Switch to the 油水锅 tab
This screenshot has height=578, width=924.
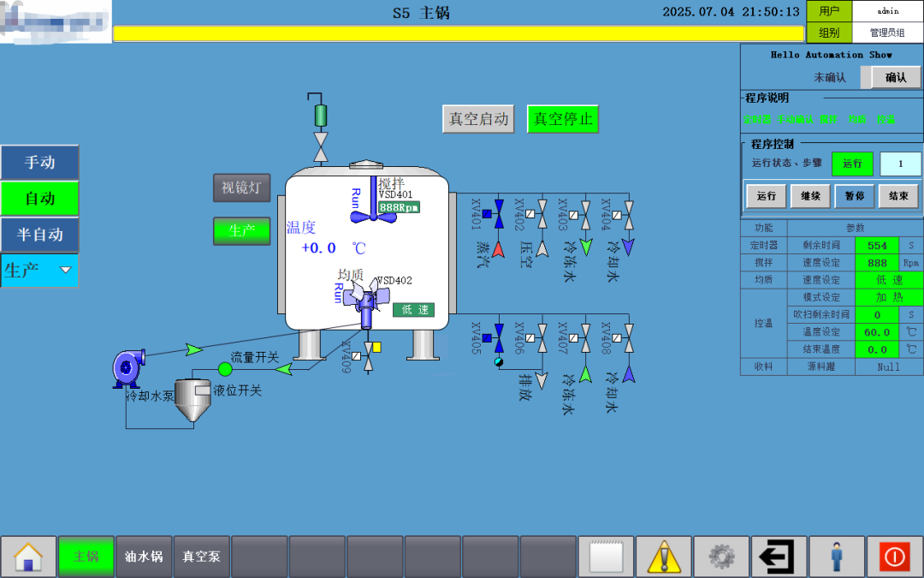tap(143, 556)
